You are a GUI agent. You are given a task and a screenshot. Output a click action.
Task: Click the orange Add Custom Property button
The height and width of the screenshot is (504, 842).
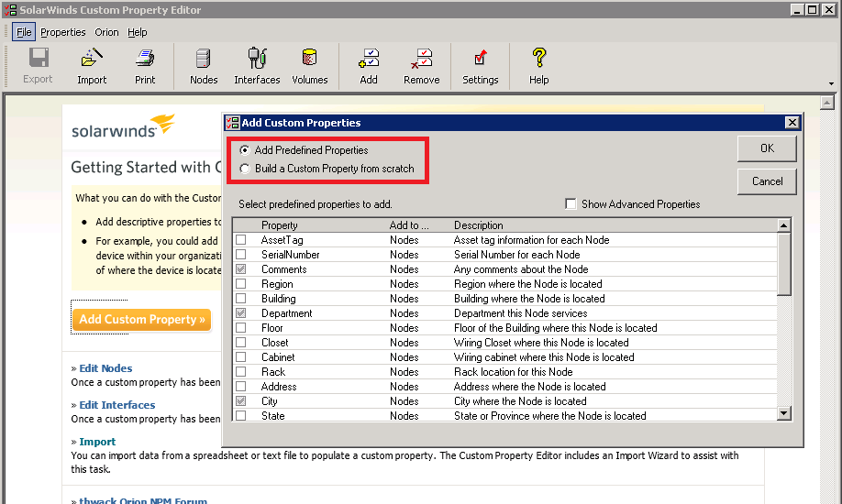click(x=142, y=320)
